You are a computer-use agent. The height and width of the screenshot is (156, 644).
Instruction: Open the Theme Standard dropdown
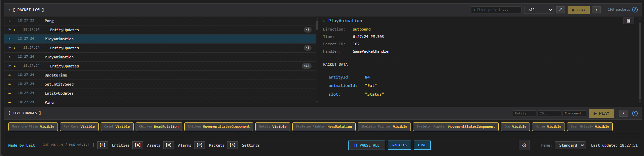pyautogui.click(x=570, y=145)
